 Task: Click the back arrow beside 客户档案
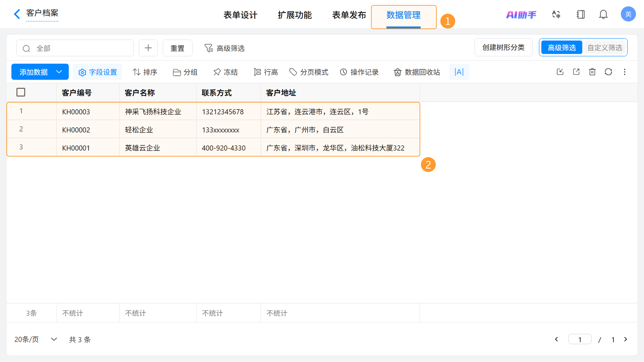(x=17, y=14)
